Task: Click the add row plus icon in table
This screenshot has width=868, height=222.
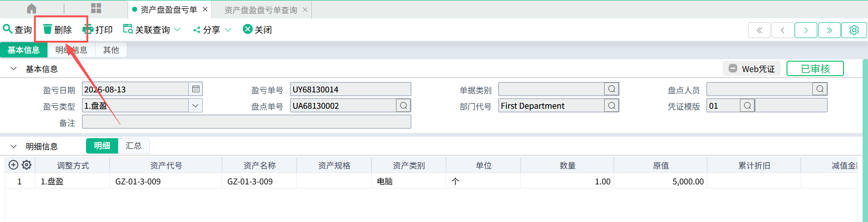Action: 13,165
